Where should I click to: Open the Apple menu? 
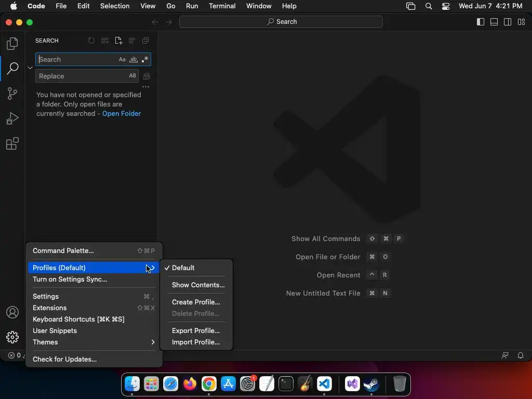(x=14, y=6)
